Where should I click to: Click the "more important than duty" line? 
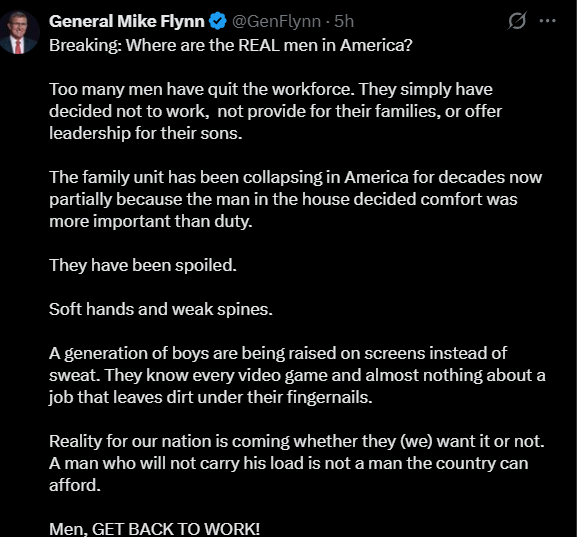tap(151, 221)
